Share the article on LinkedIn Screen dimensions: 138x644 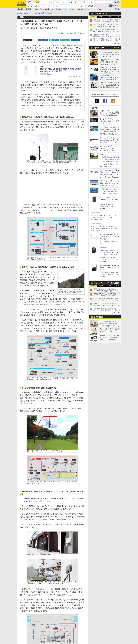point(75,40)
